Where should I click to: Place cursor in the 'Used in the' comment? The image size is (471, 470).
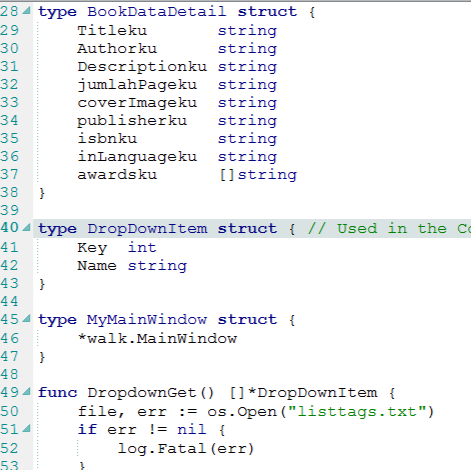[392, 229]
